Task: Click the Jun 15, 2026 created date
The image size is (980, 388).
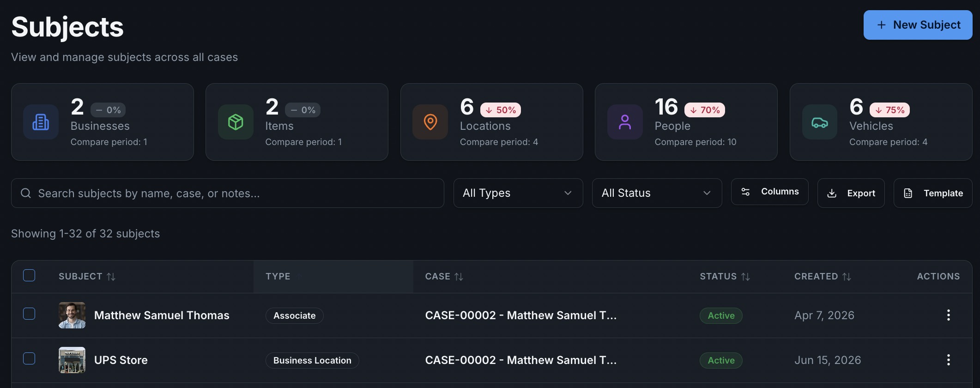Action: point(828,360)
